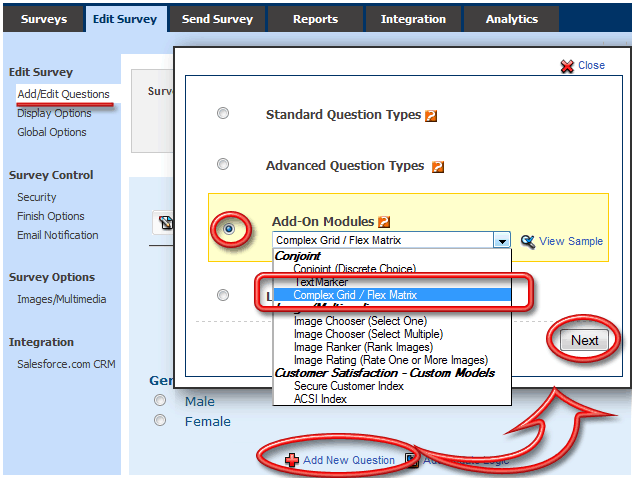Switch to the Reports tab
This screenshot has width=635, height=478.
pos(315,19)
